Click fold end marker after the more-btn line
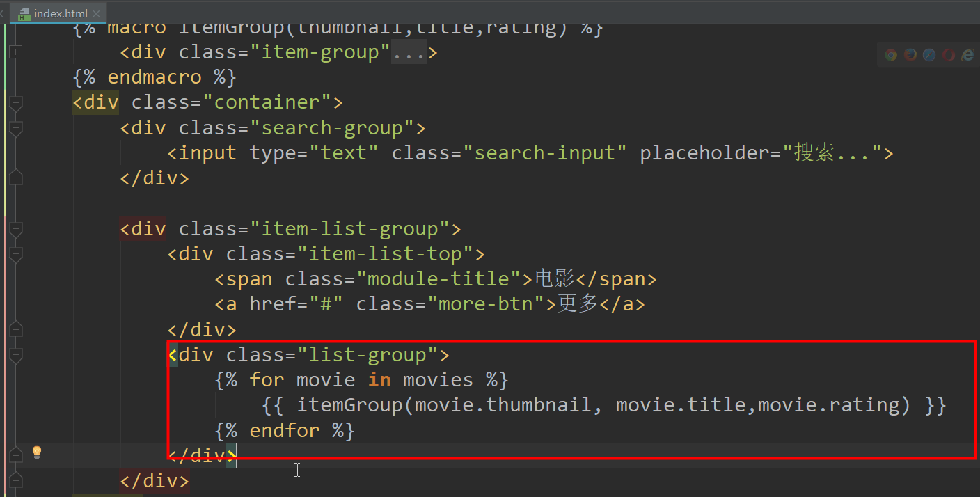Image resolution: width=980 pixels, height=497 pixels. pyautogui.click(x=15, y=329)
